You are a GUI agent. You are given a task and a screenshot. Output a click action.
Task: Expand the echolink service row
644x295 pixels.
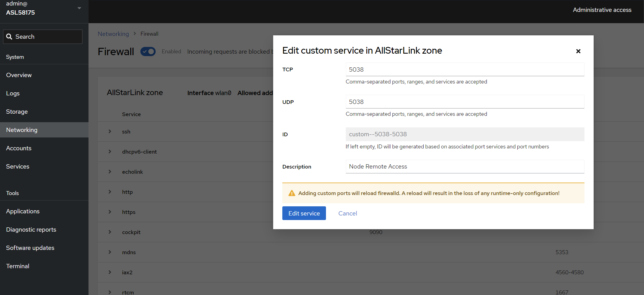[x=110, y=172]
